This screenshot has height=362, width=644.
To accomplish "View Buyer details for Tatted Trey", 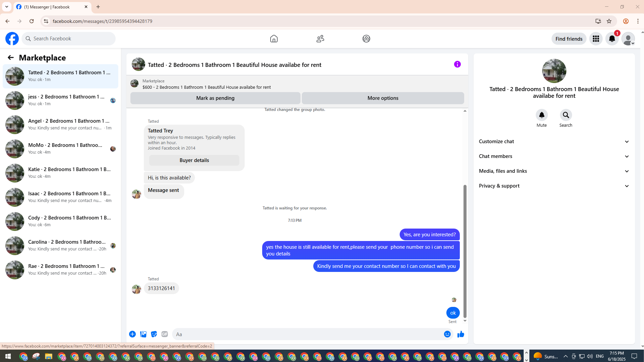I will 194,160.
